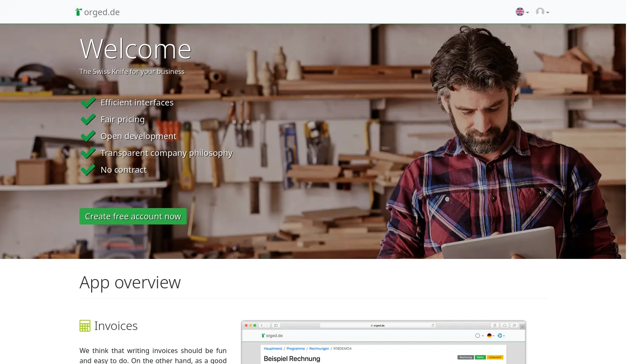Click the Swiss Knife tagline text

click(x=132, y=71)
